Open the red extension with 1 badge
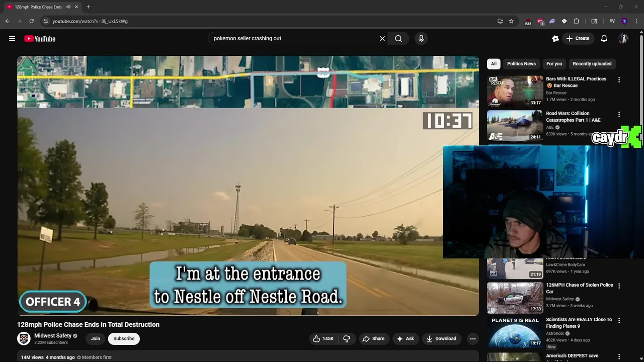Screen dimensions: 644x362 pos(540,22)
